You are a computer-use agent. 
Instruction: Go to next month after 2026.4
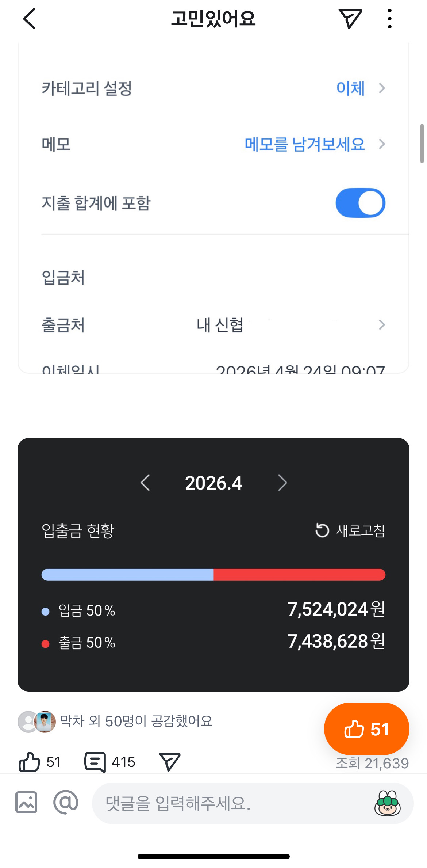coord(282,483)
